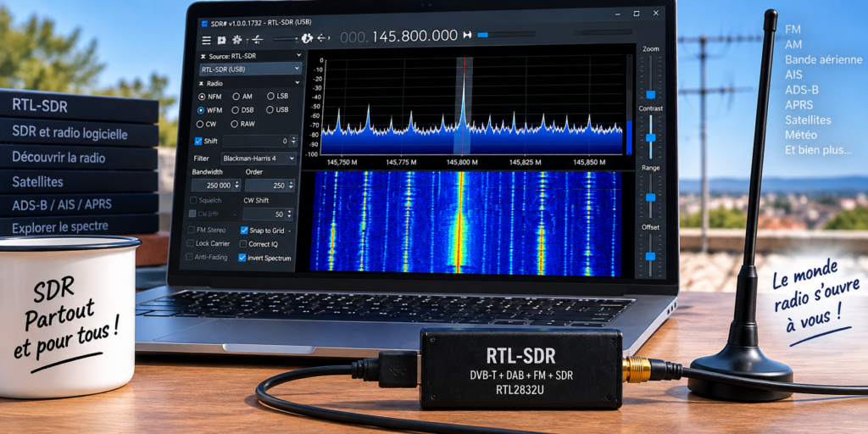Screen dimensions: 868x434
Task: Open the small dropdown arrow after Snap to Grid
Action: point(290,231)
